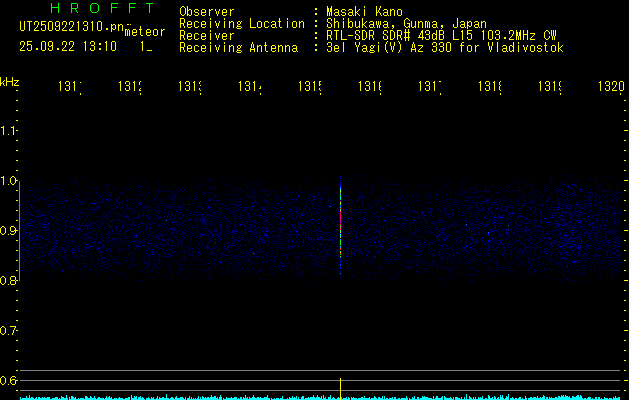Click the 1.1 kHz frequency tick
Viewport: 629px width, 400px height.
(x=9, y=131)
